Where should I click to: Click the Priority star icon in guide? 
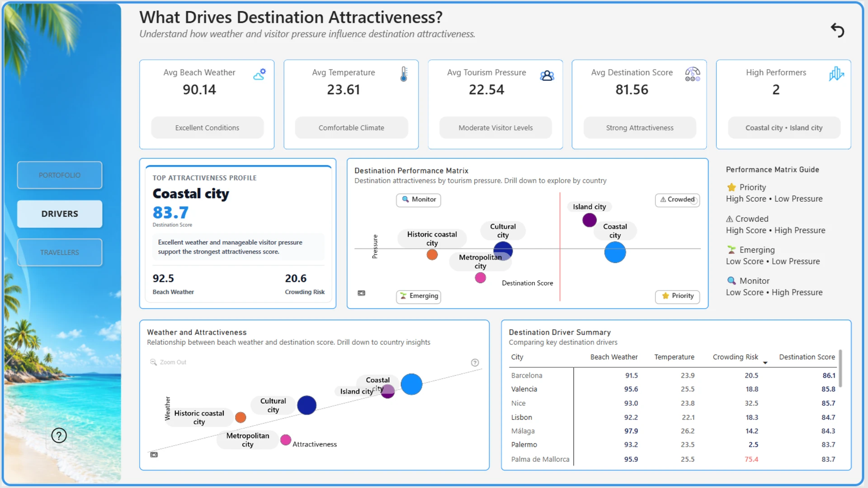[x=731, y=187]
